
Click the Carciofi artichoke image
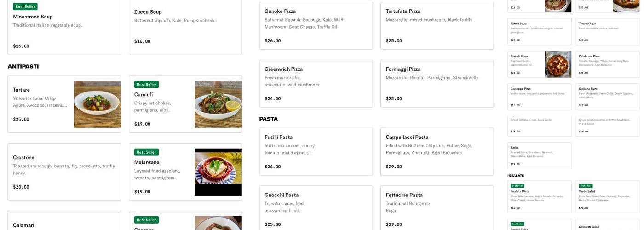tap(218, 104)
